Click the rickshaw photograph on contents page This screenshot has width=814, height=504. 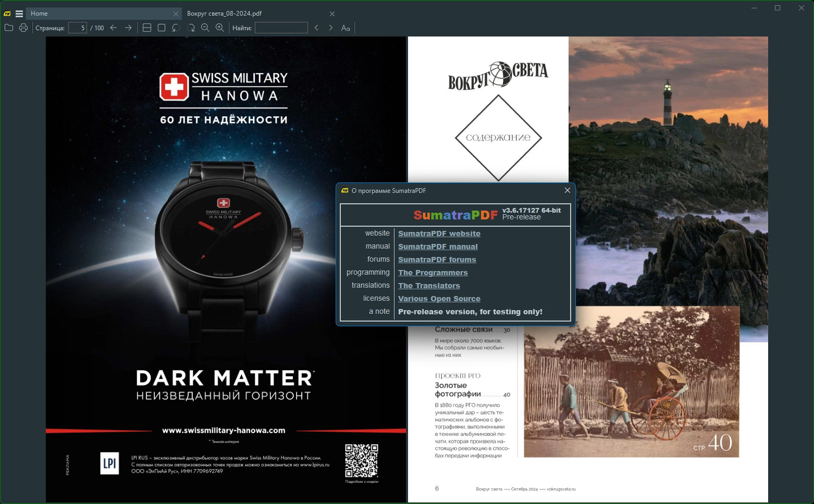click(632, 382)
